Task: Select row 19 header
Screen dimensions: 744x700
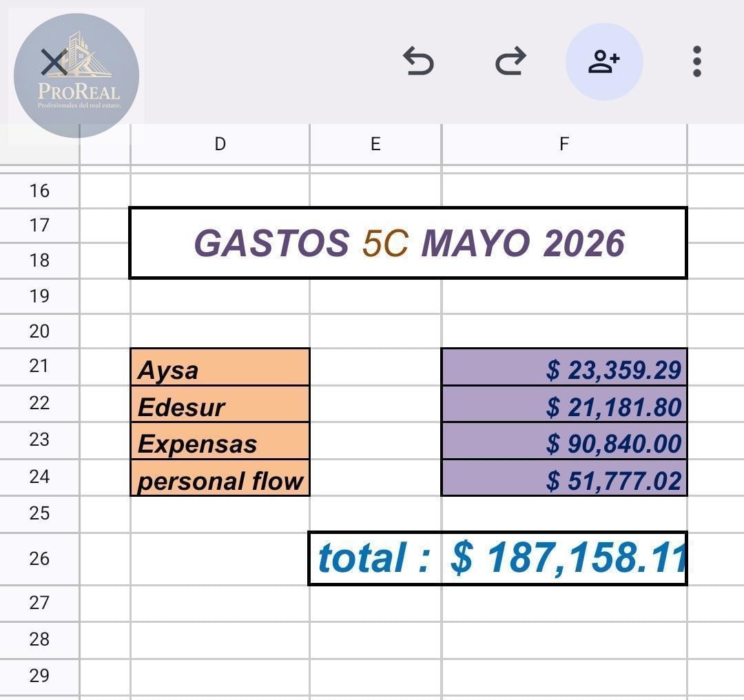Action: 39,296
